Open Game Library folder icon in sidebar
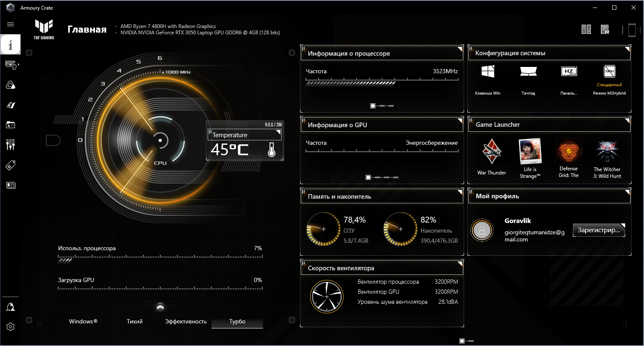The height and width of the screenshot is (346, 644). coord(10,125)
